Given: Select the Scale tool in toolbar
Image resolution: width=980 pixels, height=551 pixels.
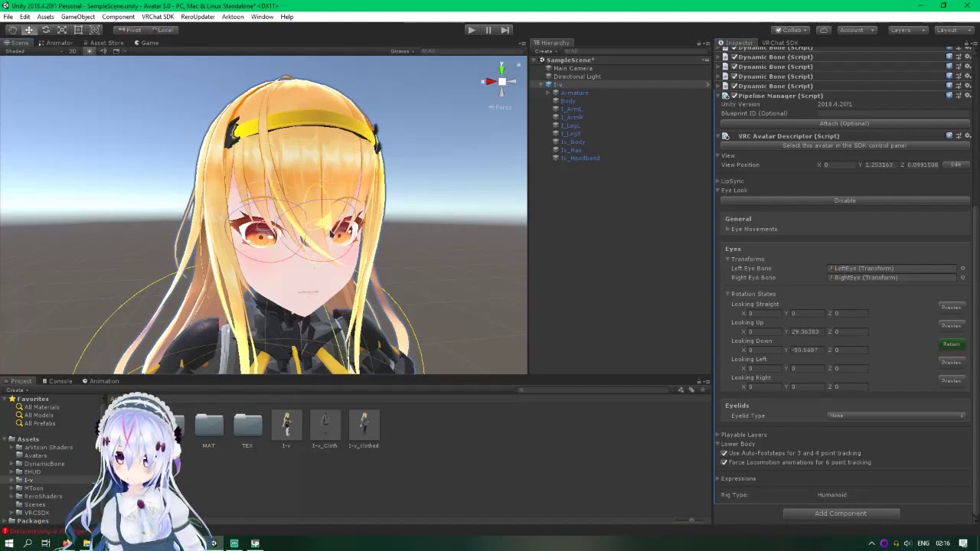Looking at the screenshot, I should coord(62,30).
